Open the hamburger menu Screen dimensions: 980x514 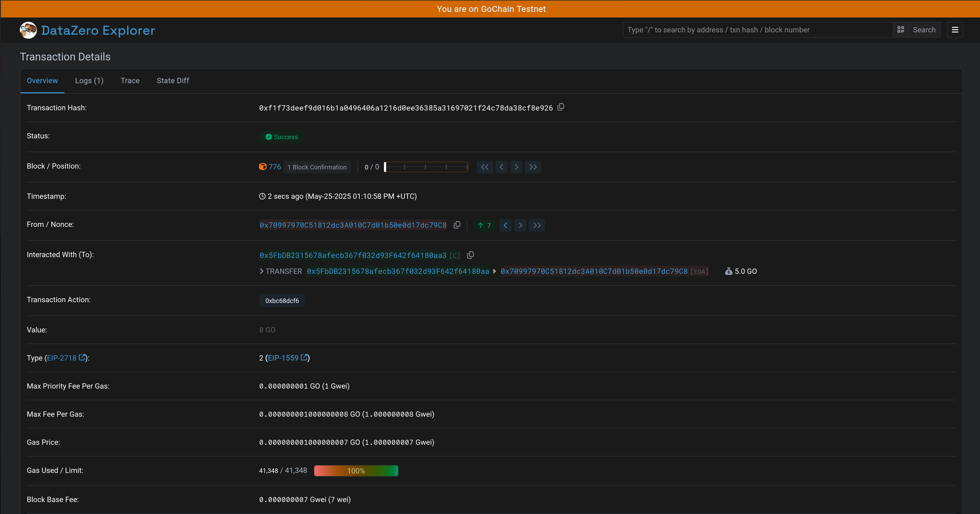pyautogui.click(x=955, y=30)
